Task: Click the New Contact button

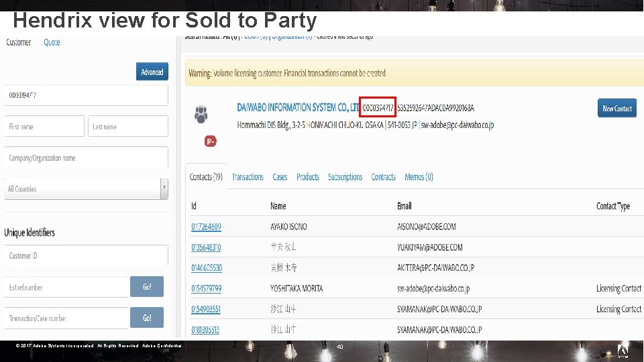Action: 617,108
